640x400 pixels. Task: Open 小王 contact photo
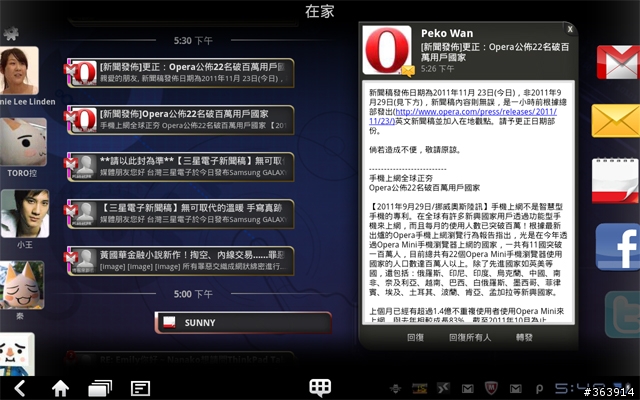[x=24, y=213]
